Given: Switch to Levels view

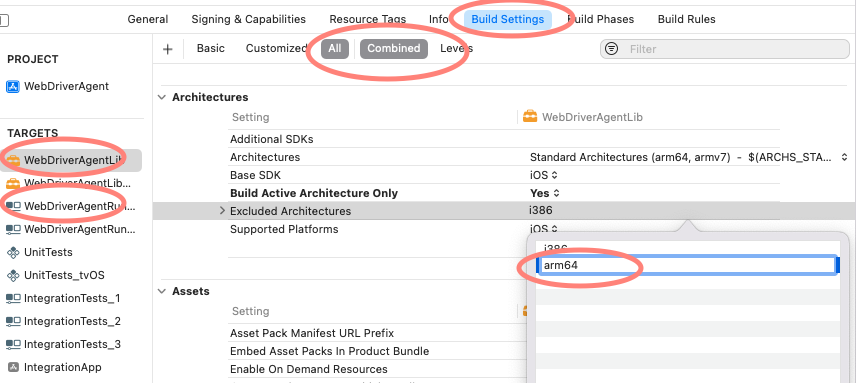Looking at the screenshot, I should point(456,48).
